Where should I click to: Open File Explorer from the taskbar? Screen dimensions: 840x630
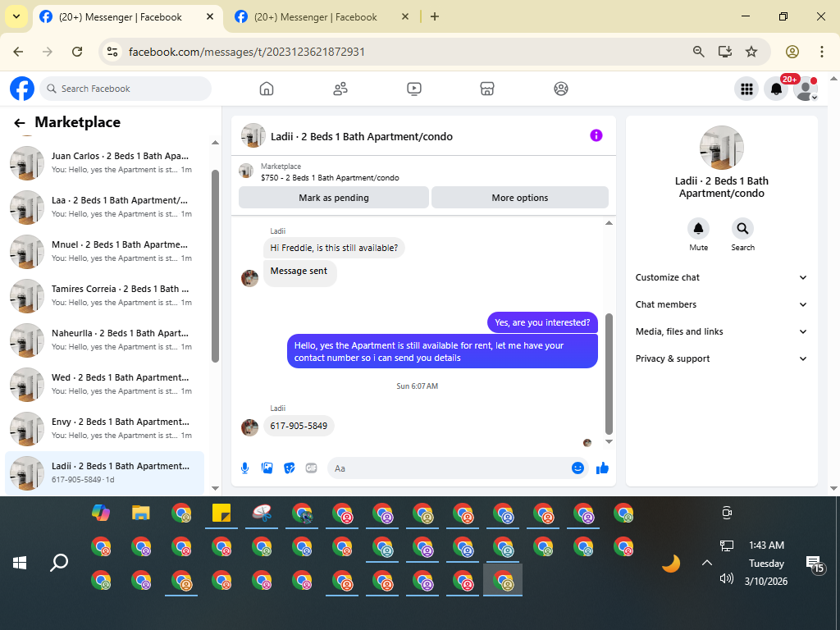141,514
